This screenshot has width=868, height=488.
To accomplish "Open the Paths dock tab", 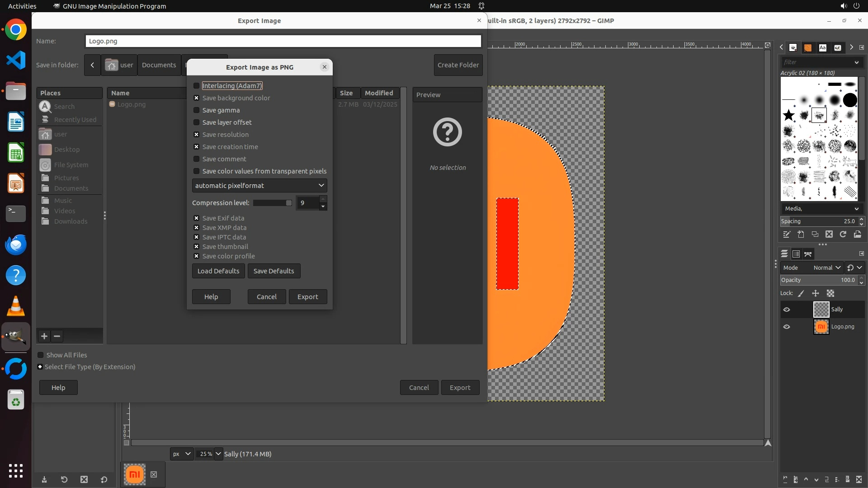I will pos(808,254).
